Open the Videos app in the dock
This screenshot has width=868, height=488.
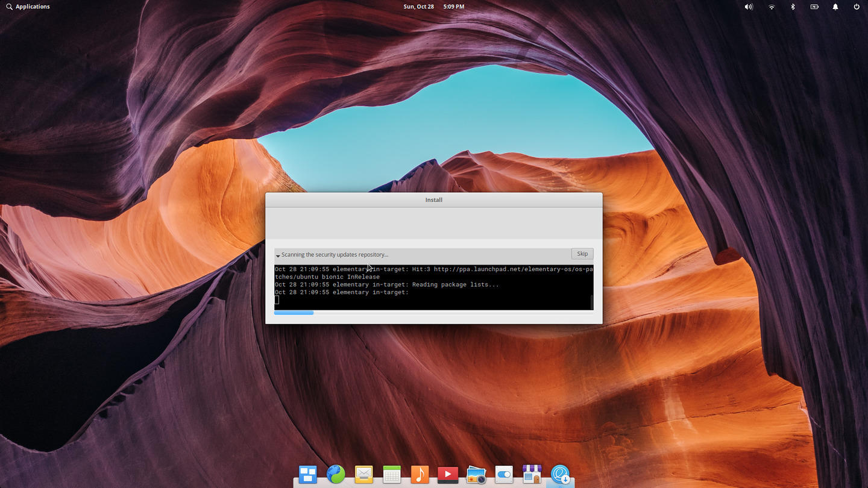pos(447,475)
